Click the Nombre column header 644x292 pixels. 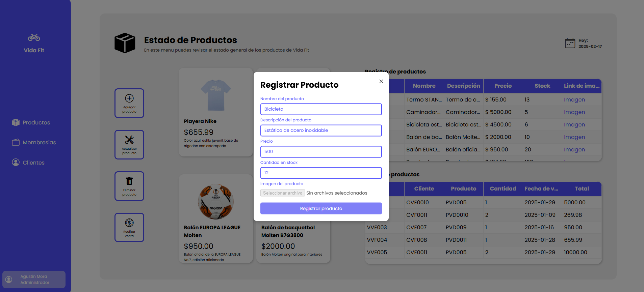coord(424,86)
